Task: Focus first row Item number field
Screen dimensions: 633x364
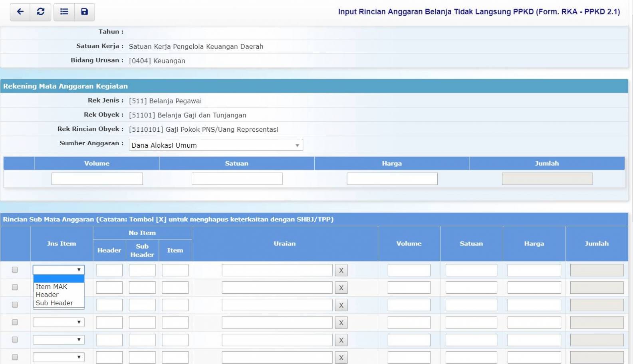Action: 175,270
